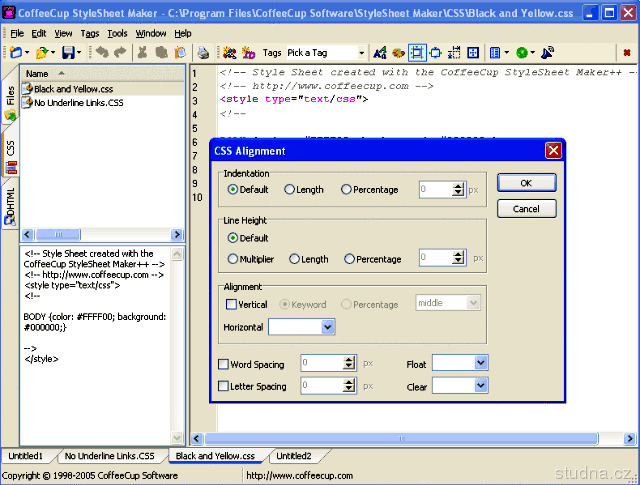Image resolution: width=640 pixels, height=485 pixels.
Task: Choose Multiplier option for Line Height
Action: pos(233,259)
